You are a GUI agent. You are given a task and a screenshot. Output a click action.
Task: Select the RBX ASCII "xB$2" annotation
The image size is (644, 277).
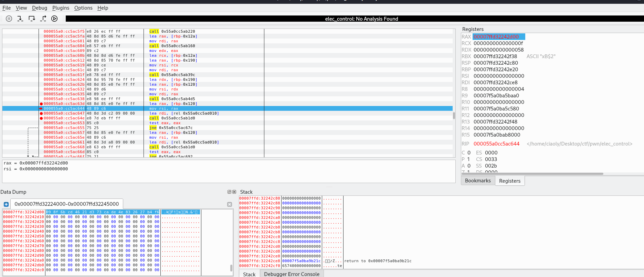click(541, 56)
